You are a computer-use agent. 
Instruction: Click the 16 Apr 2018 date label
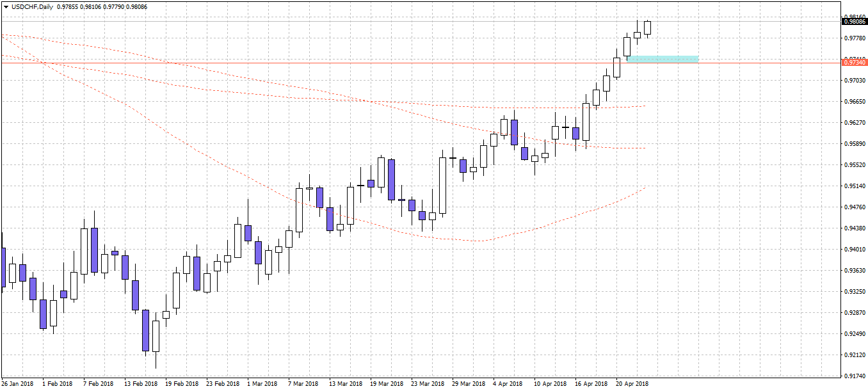(591, 384)
